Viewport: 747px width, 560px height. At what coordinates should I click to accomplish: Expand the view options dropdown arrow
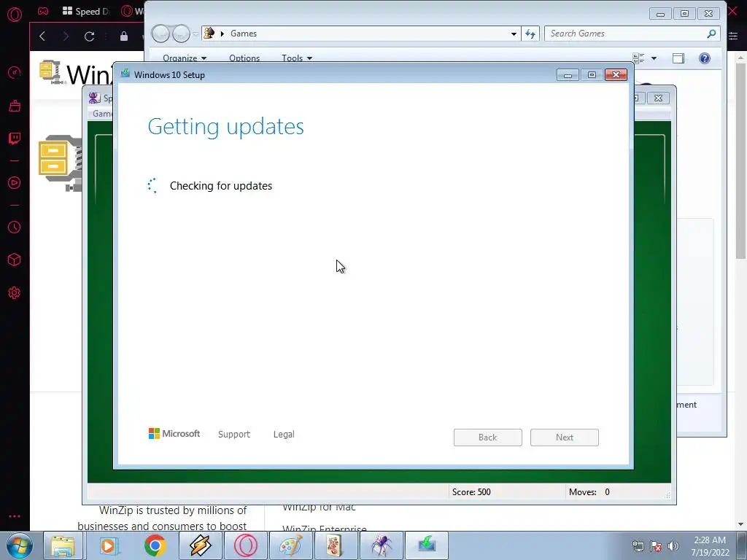pos(654,58)
